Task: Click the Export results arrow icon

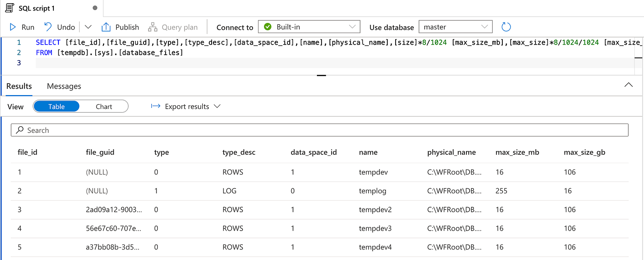Action: click(x=156, y=107)
